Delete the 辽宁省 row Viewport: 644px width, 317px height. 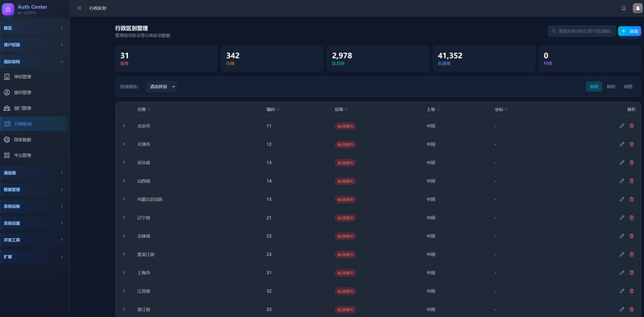pos(632,217)
